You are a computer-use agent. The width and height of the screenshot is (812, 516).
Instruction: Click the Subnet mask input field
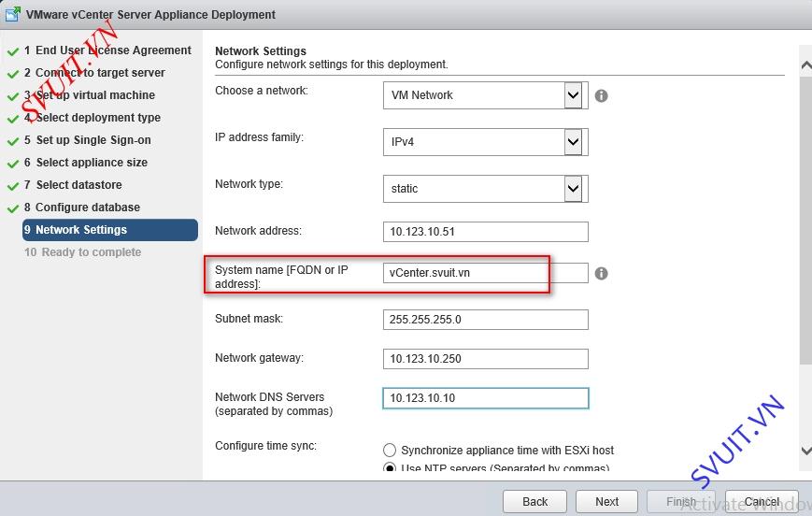486,320
